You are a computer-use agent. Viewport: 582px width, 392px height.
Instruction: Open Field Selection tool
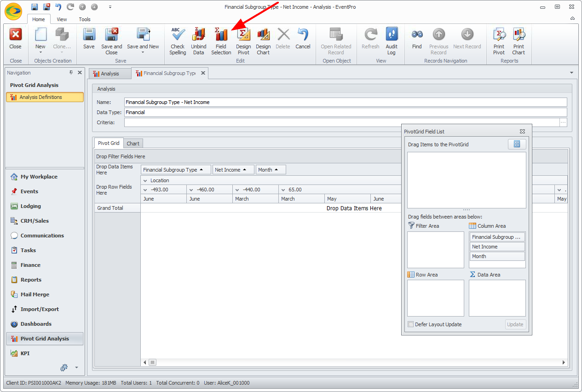pos(221,41)
